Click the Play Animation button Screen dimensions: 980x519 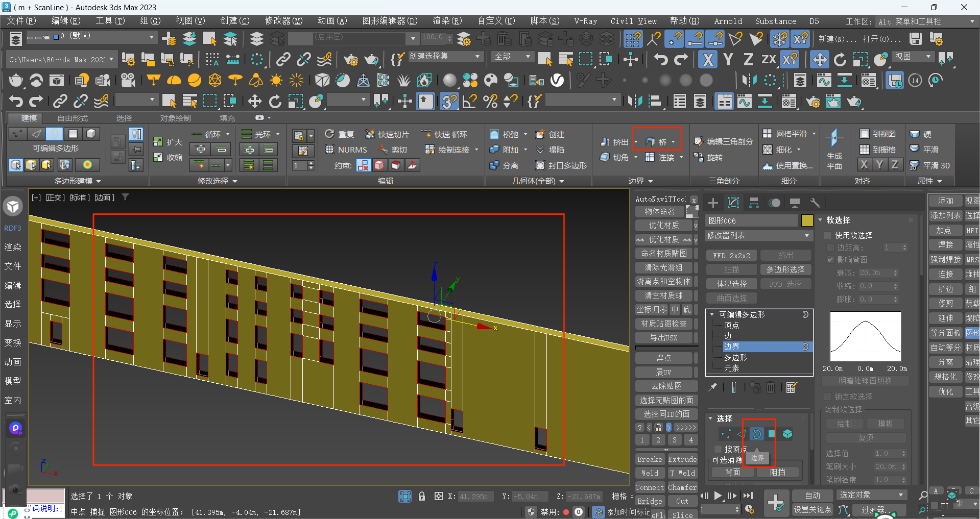pos(718,496)
